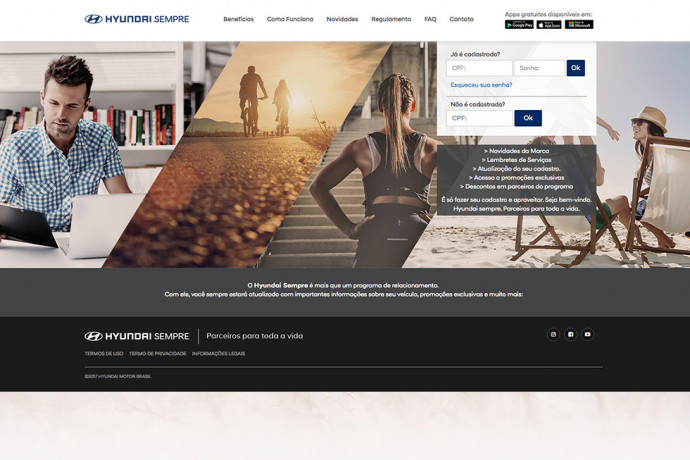Navigate to the FAQ page
Screen dimensions: 690x460
point(430,19)
